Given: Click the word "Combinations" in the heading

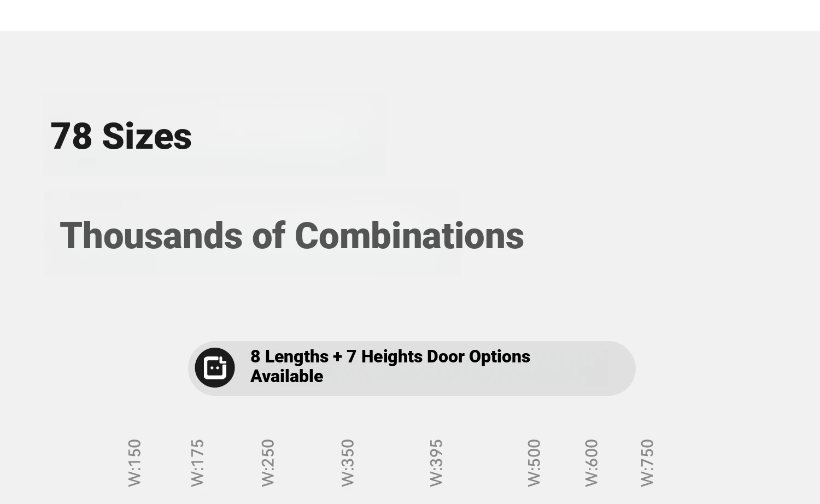Looking at the screenshot, I should [x=409, y=236].
